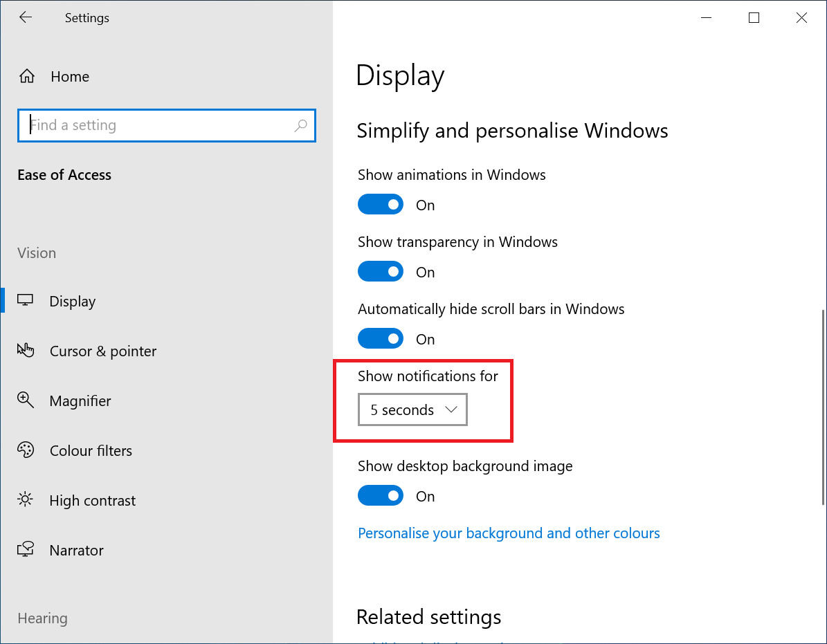Click the High contrast sun icon
The width and height of the screenshot is (827, 644).
26,499
